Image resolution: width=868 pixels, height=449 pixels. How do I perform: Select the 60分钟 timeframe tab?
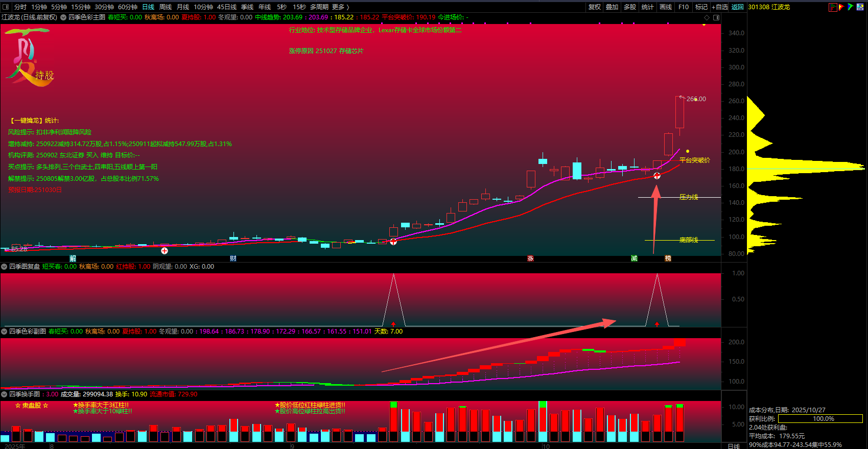128,7
